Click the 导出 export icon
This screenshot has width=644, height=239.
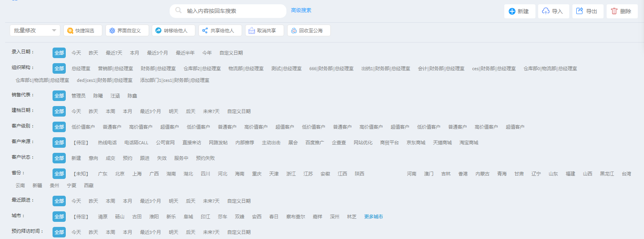pyautogui.click(x=580, y=11)
